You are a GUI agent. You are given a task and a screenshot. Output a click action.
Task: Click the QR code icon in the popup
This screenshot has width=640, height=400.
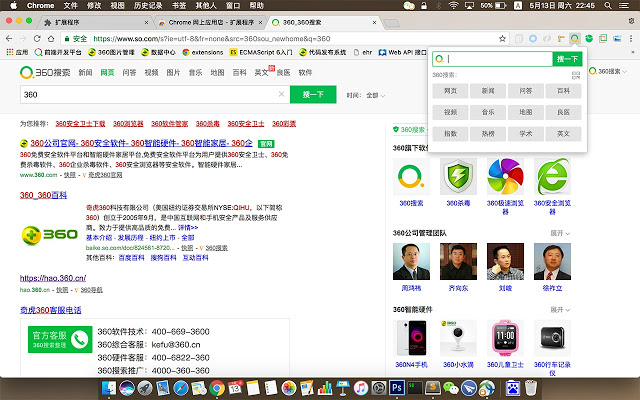[576, 75]
